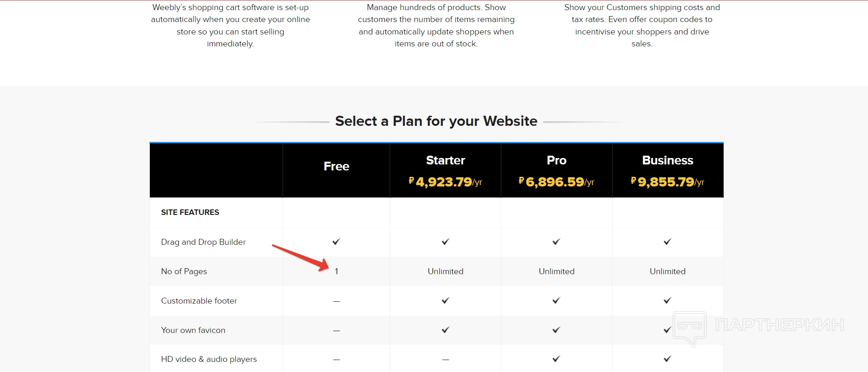Click "Unlimited" pages under the Pro plan
This screenshot has width=868, height=372.
click(556, 271)
